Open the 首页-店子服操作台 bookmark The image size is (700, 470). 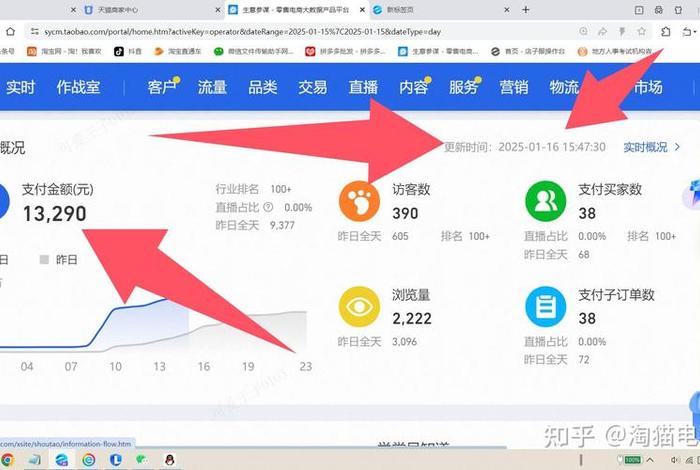pyautogui.click(x=527, y=52)
